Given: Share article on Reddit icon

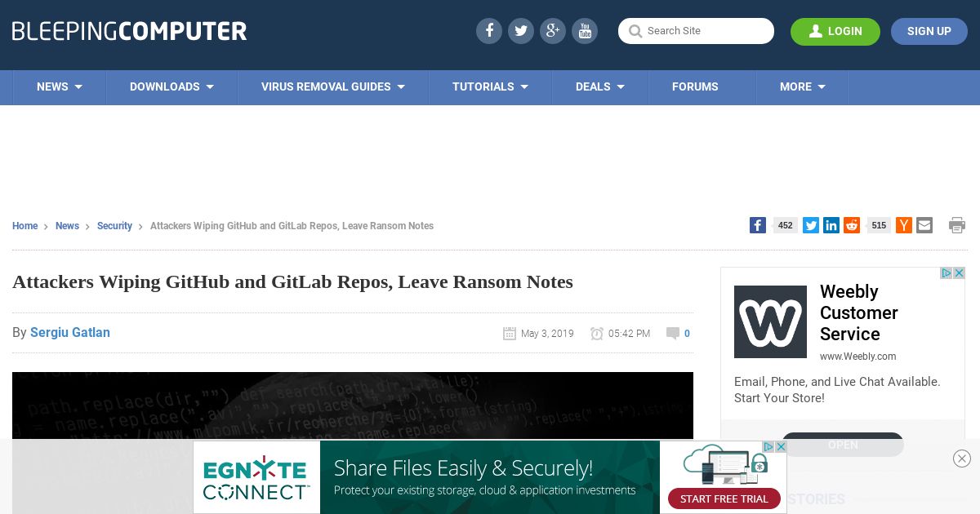Looking at the screenshot, I should point(852,225).
